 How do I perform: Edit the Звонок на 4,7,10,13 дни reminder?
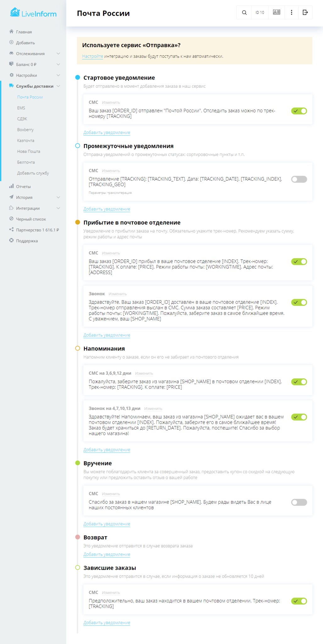click(x=153, y=409)
